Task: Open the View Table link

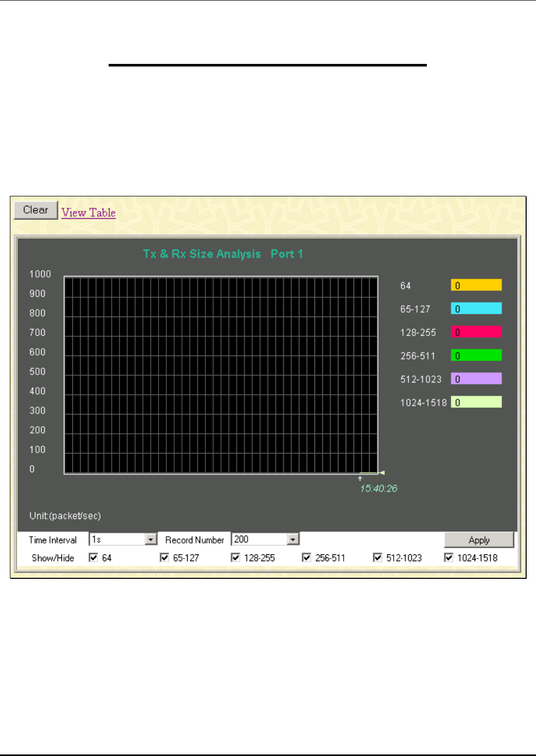Action: click(x=88, y=213)
